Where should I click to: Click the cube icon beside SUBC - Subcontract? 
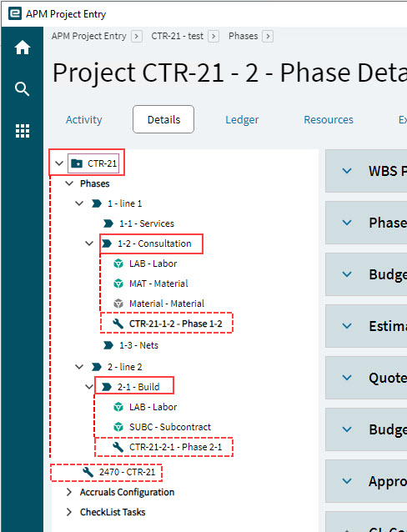[118, 427]
